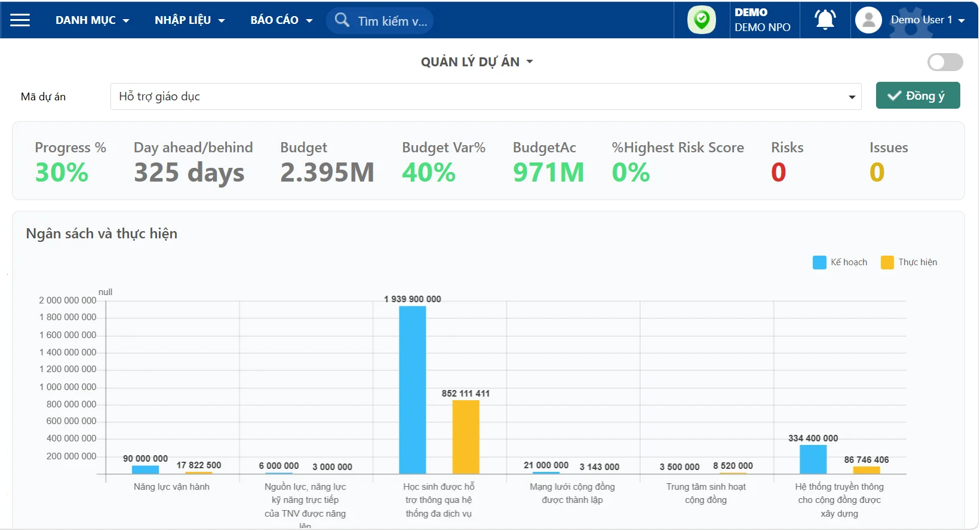This screenshot has width=980, height=531.
Task: Click the Nguồn lực, năng lực axis label
Action: pos(305,505)
